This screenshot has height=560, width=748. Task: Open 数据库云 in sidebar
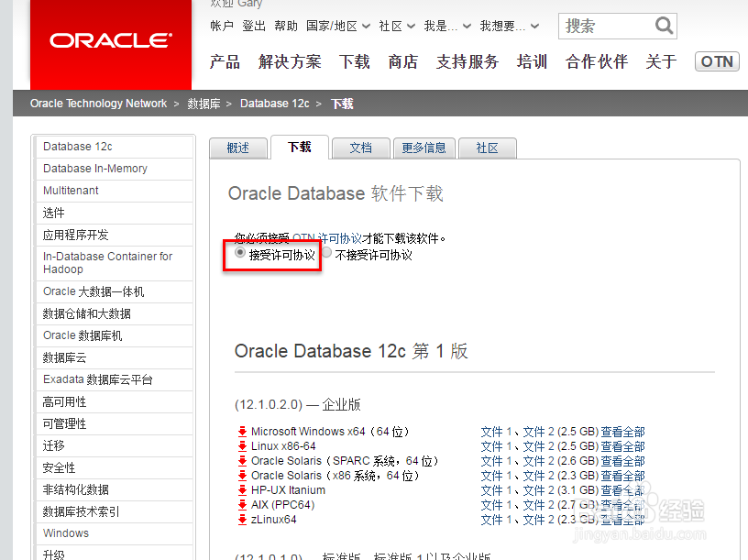pos(115,357)
